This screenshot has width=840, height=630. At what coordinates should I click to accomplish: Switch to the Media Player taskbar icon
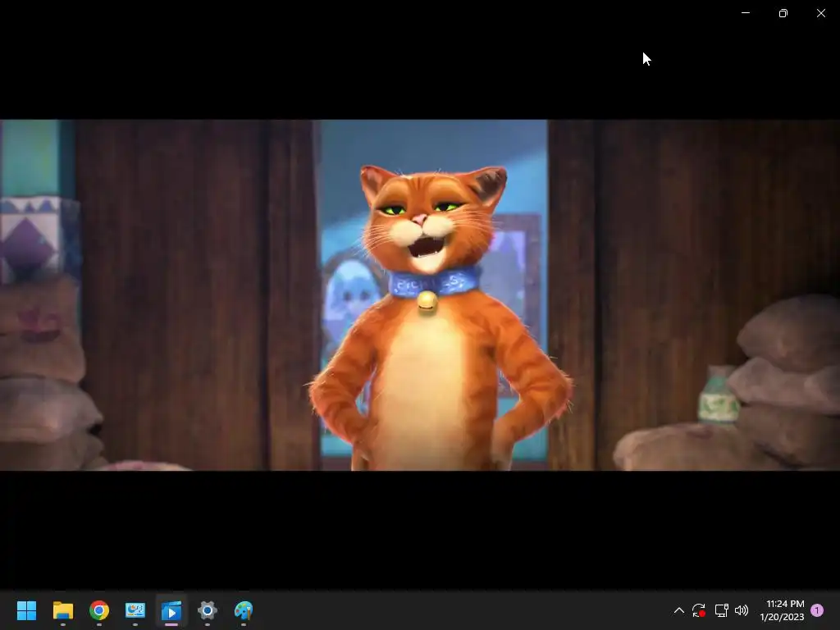tap(171, 610)
